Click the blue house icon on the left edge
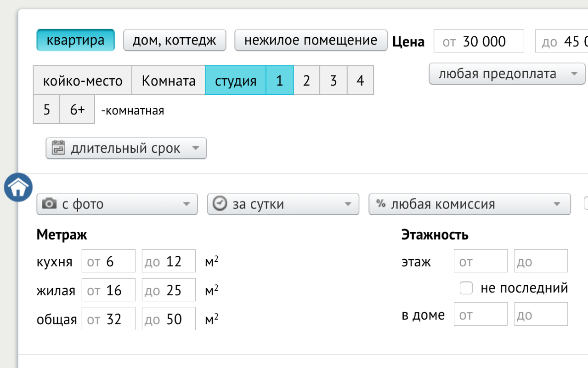This screenshot has width=588, height=368. click(x=17, y=187)
